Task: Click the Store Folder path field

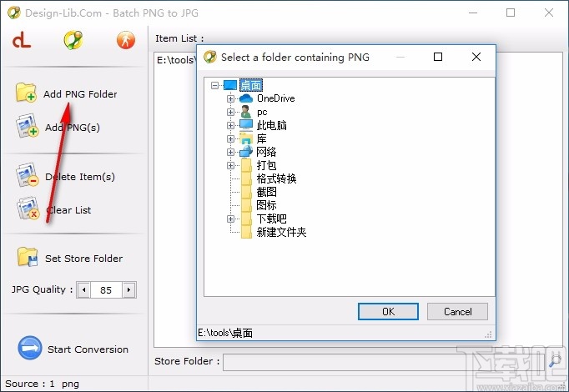Action: tap(385, 362)
